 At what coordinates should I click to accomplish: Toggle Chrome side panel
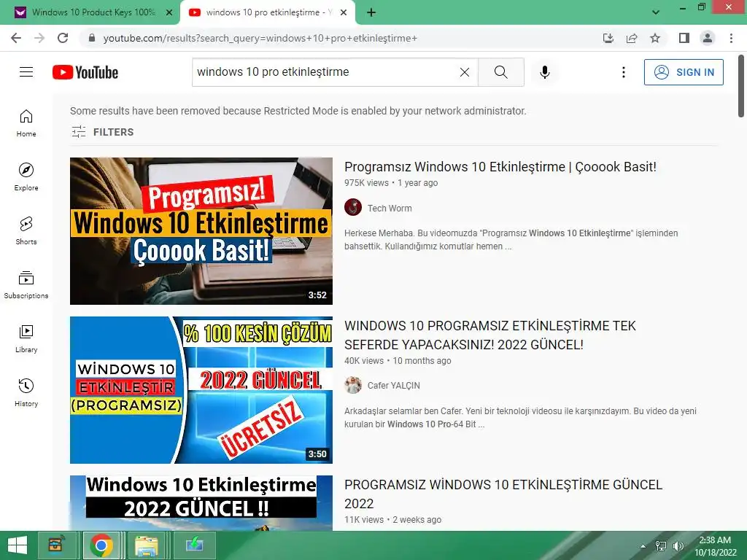click(x=684, y=38)
